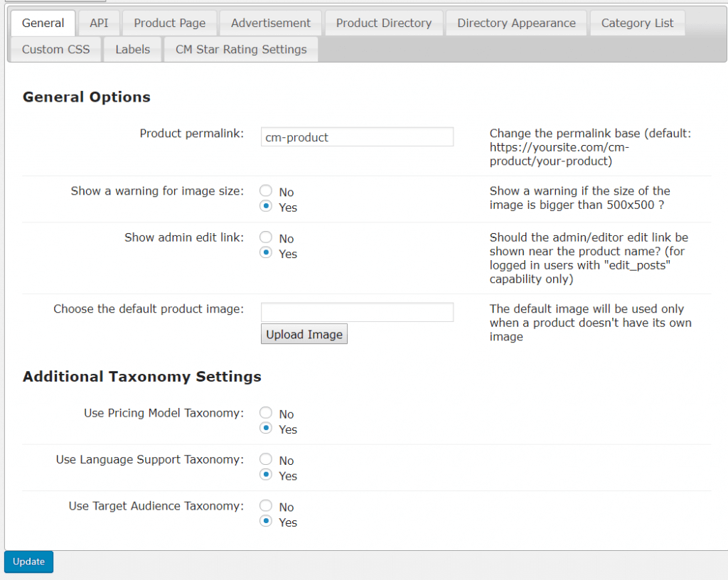This screenshot has height=580, width=728.
Task: Select No for image size warning
Action: [x=266, y=191]
